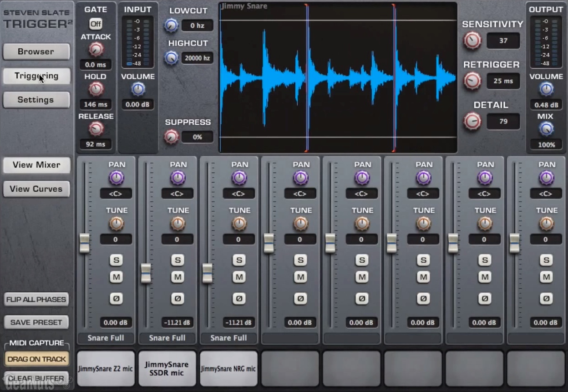This screenshot has width=568, height=392.
Task: Click the Tune knob of the first channel
Action: click(x=117, y=224)
